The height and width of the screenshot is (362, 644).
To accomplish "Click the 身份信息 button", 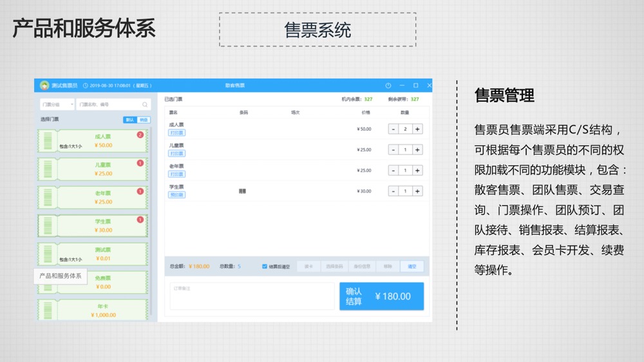I will [x=362, y=266].
